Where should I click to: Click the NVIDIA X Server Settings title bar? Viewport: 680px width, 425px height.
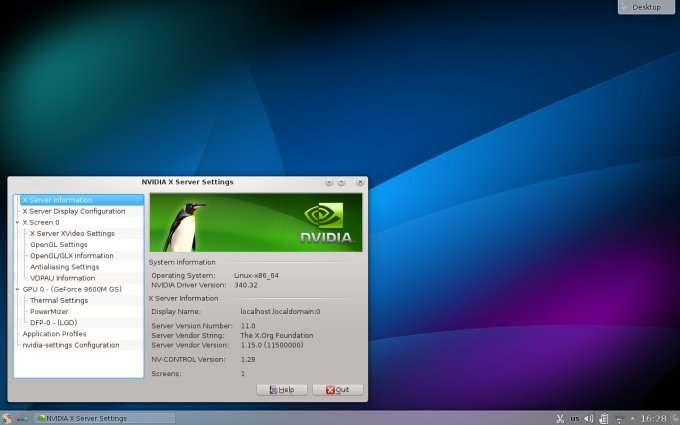(x=187, y=182)
